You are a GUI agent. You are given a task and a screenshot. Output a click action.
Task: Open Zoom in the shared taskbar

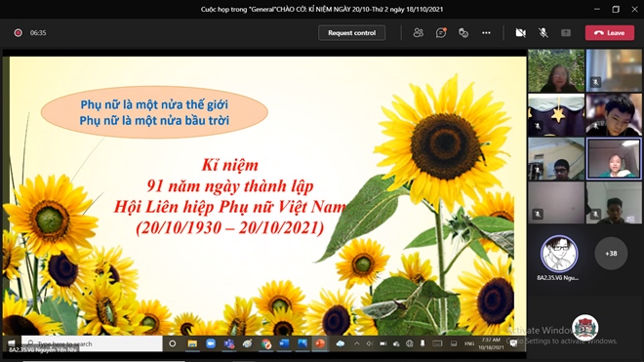[x=211, y=343]
